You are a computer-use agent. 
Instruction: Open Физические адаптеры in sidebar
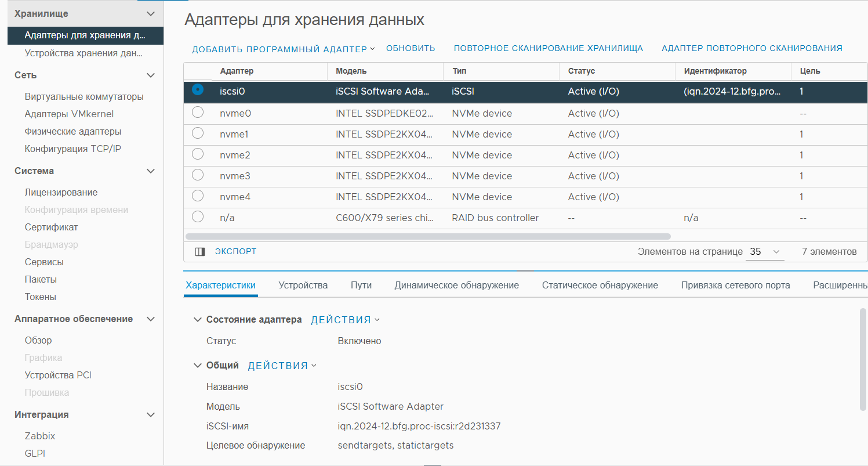point(73,132)
